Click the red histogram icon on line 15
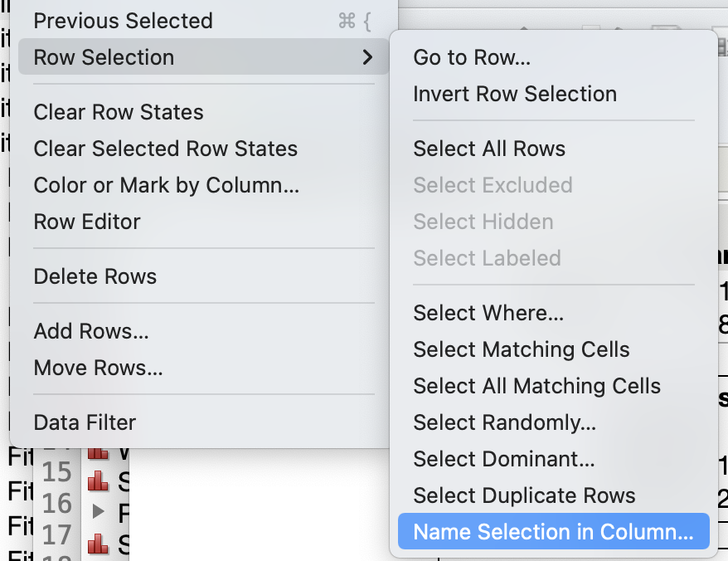 click(99, 480)
